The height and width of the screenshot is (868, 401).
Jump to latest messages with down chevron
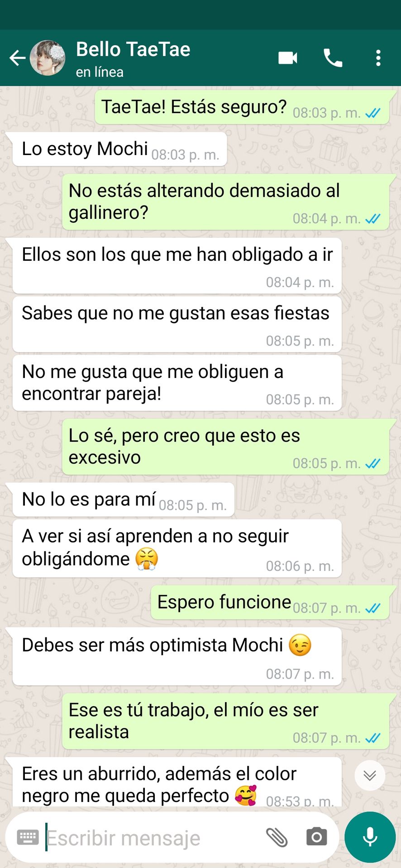click(370, 775)
